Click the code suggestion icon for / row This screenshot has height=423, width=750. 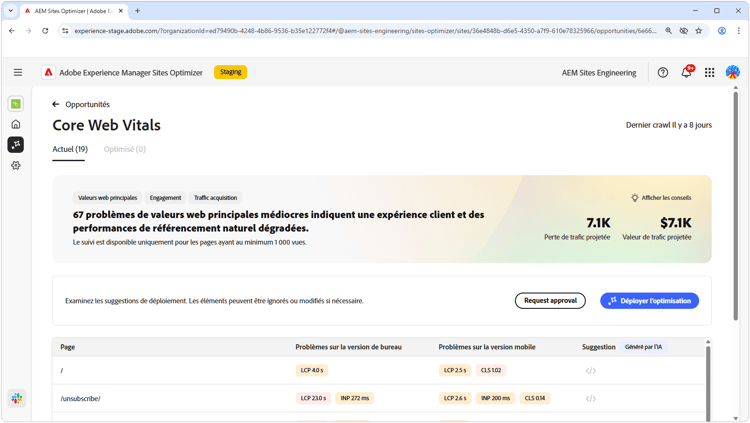[x=591, y=370]
